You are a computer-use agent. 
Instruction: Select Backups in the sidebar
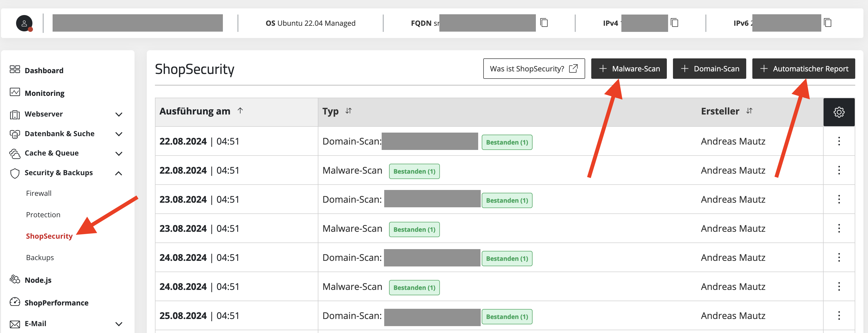(40, 257)
